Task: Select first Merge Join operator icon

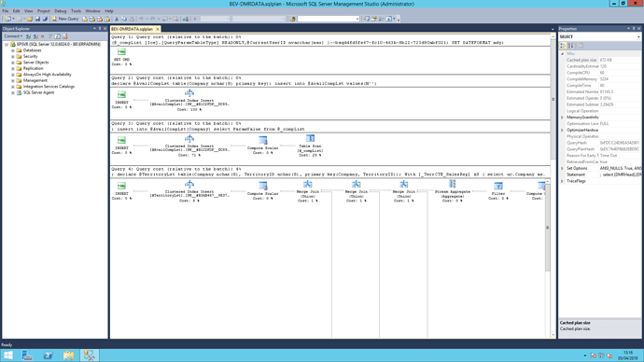Action: point(308,185)
